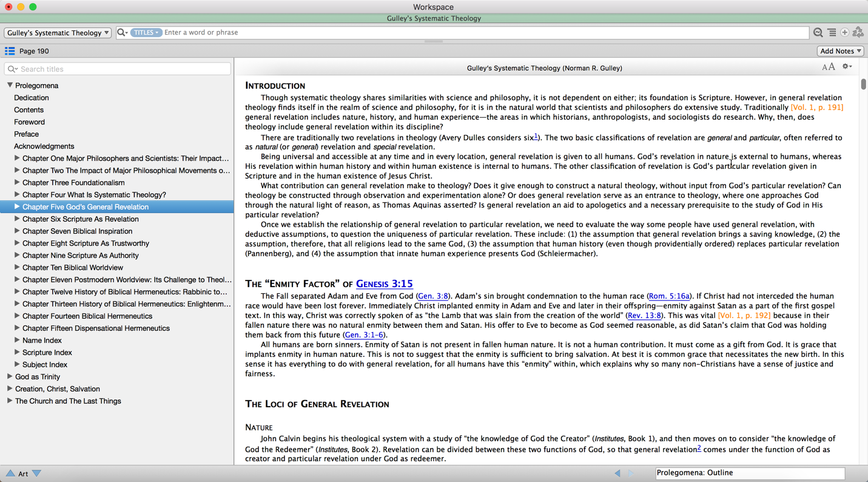Click the pane resize grip below search
The height and width of the screenshot is (482, 868).
point(433,41)
